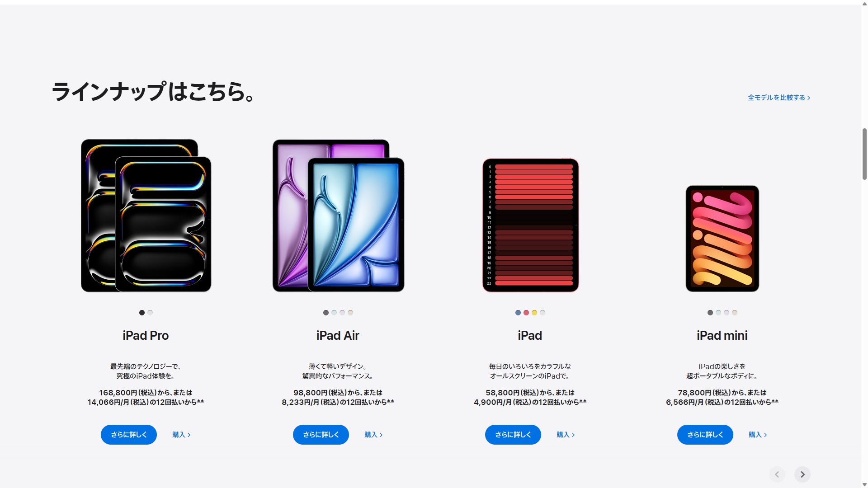Open さらに詳しく for iPad mini
Viewport: 868px width, 488px height.
click(x=705, y=435)
